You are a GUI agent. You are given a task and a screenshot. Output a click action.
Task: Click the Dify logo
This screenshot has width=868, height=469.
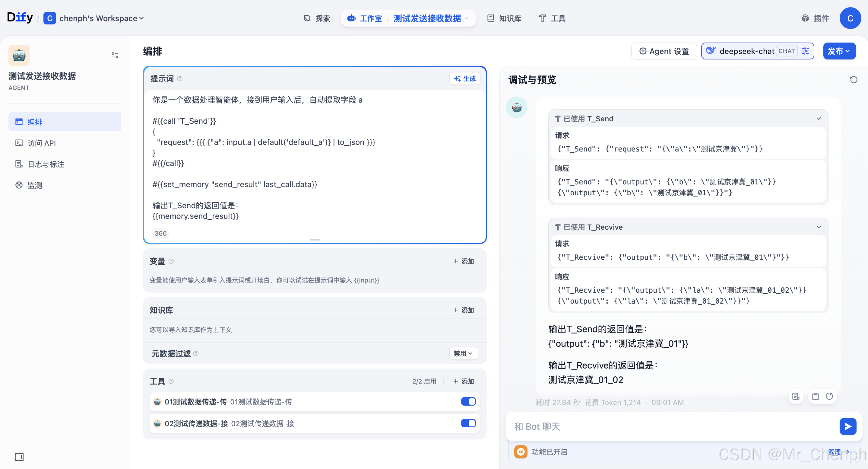point(20,18)
